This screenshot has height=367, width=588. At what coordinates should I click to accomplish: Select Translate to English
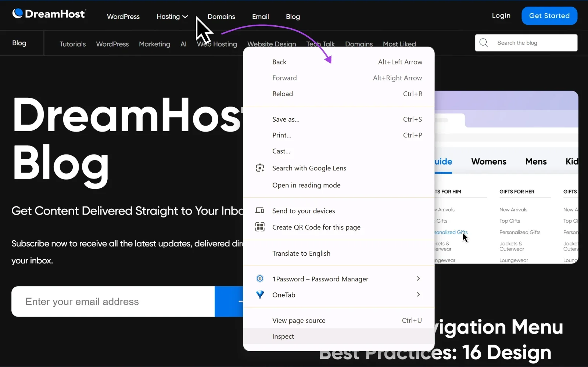tap(338, 253)
